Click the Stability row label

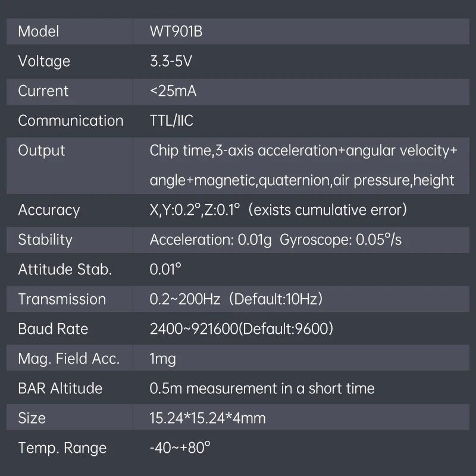[45, 240]
